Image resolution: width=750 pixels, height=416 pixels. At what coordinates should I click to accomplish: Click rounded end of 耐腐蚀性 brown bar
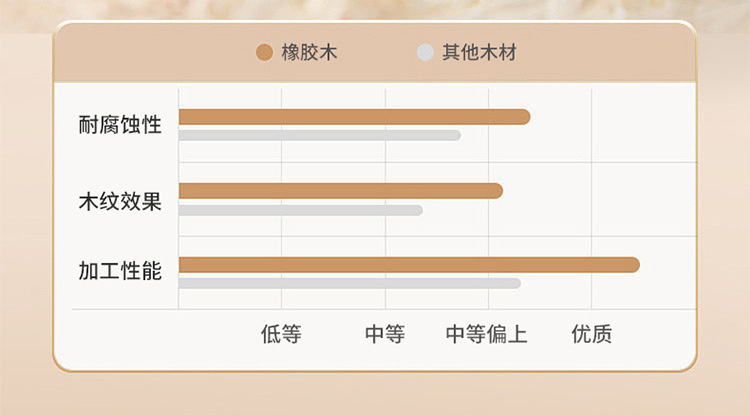tap(524, 117)
